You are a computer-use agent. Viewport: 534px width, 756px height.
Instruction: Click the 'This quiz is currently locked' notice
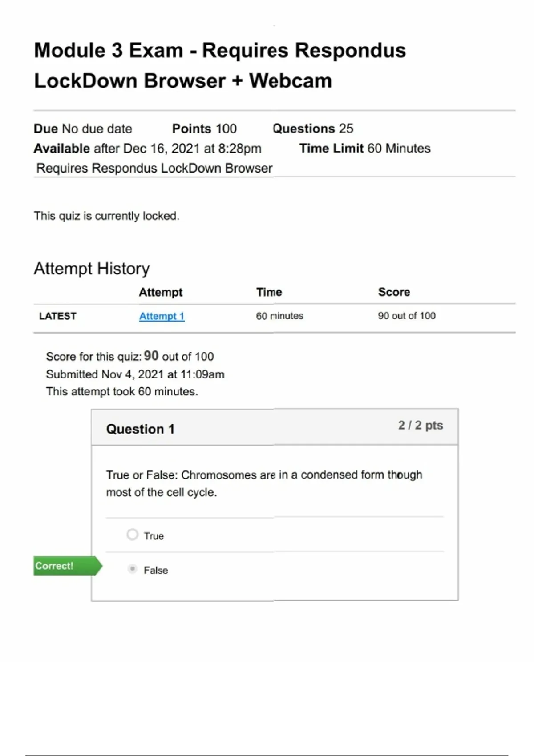106,216
